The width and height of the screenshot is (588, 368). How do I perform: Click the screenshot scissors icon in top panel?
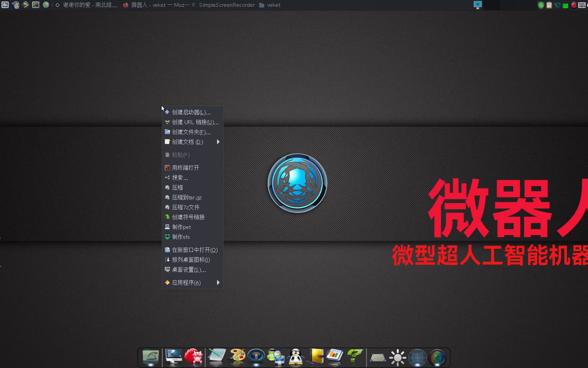[x=478, y=5]
